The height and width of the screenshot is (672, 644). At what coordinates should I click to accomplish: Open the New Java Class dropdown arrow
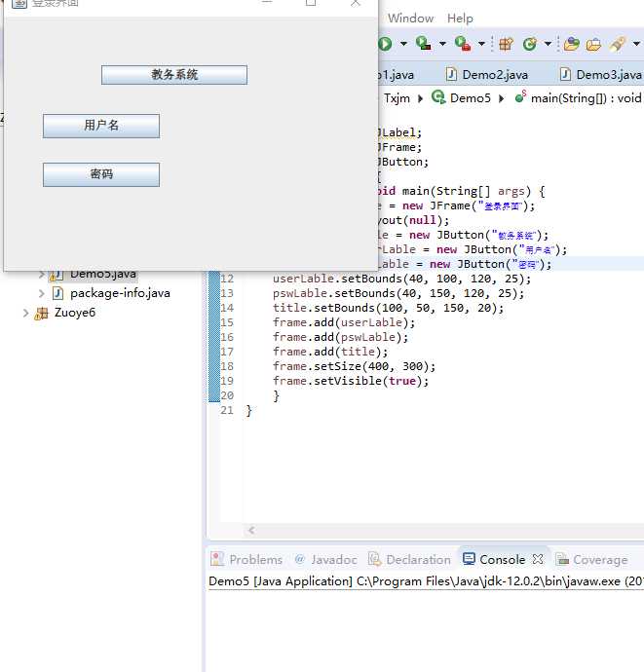(548, 44)
